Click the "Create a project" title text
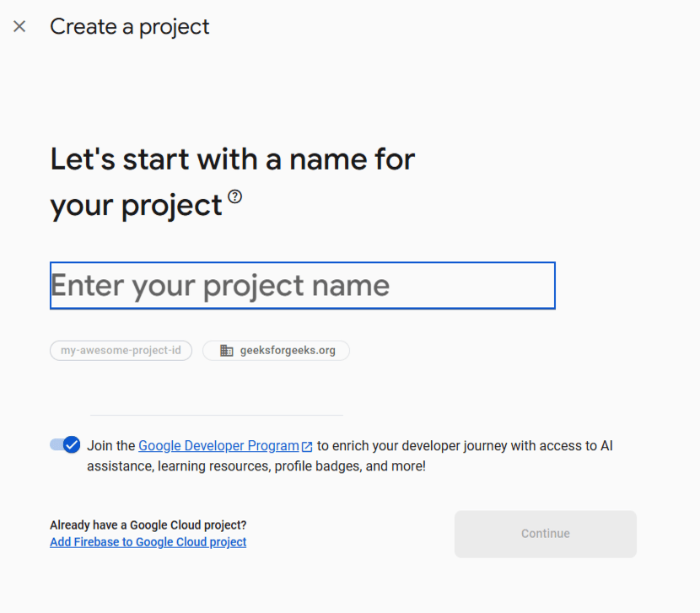This screenshot has width=700, height=613. [130, 27]
